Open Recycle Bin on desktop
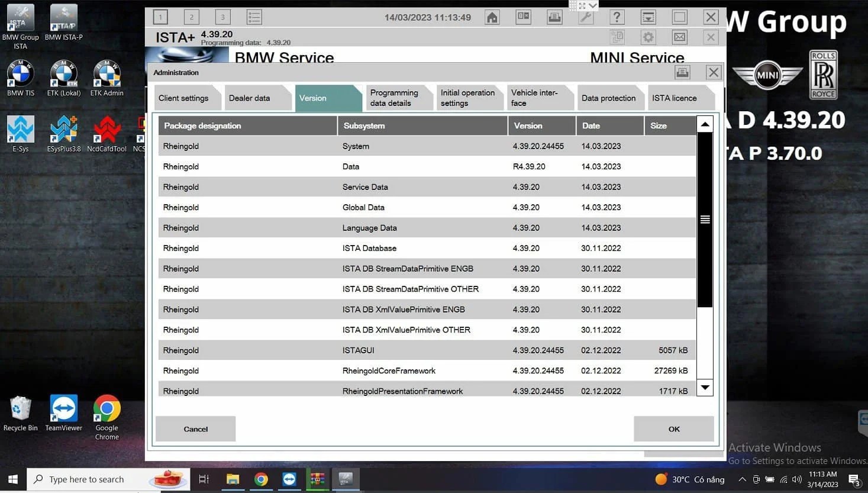This screenshot has width=868, height=493. click(x=21, y=413)
